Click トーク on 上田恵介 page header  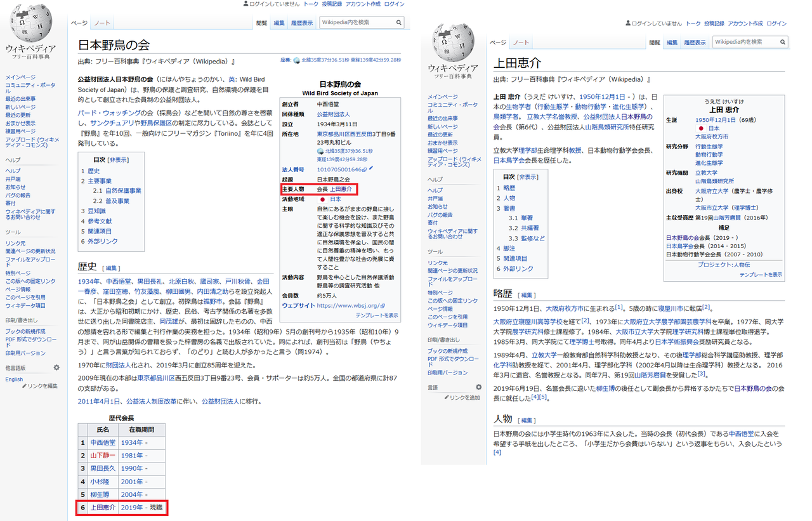point(693,23)
